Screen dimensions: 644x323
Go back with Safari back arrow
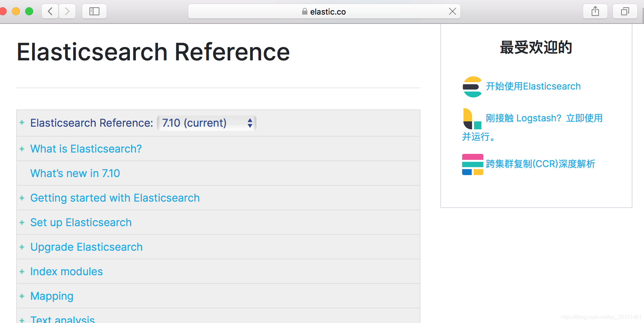50,12
